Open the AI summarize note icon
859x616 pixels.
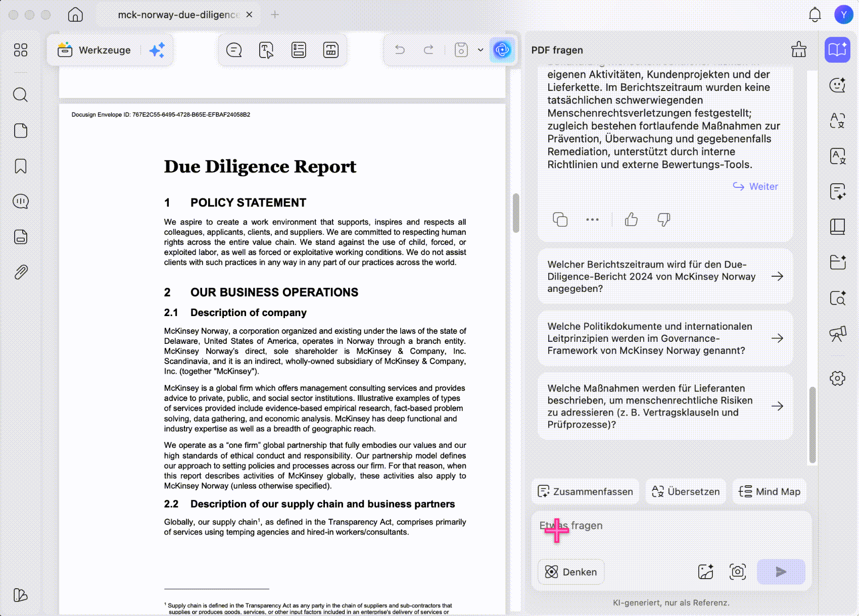tap(837, 191)
